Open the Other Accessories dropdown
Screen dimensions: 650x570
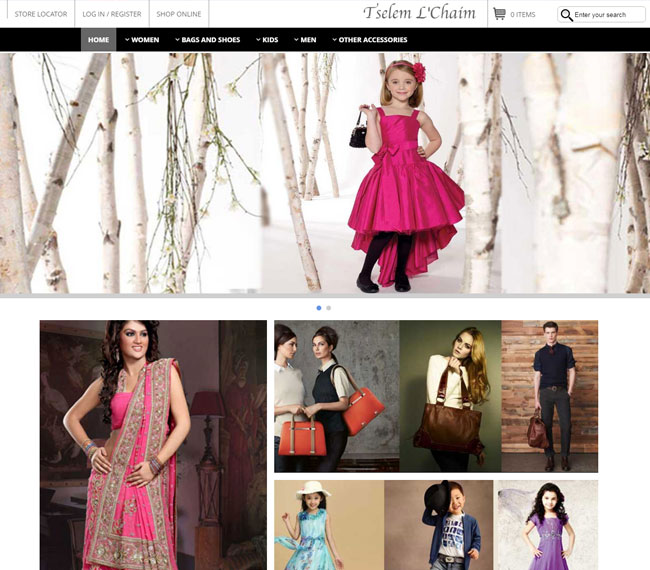[369, 40]
